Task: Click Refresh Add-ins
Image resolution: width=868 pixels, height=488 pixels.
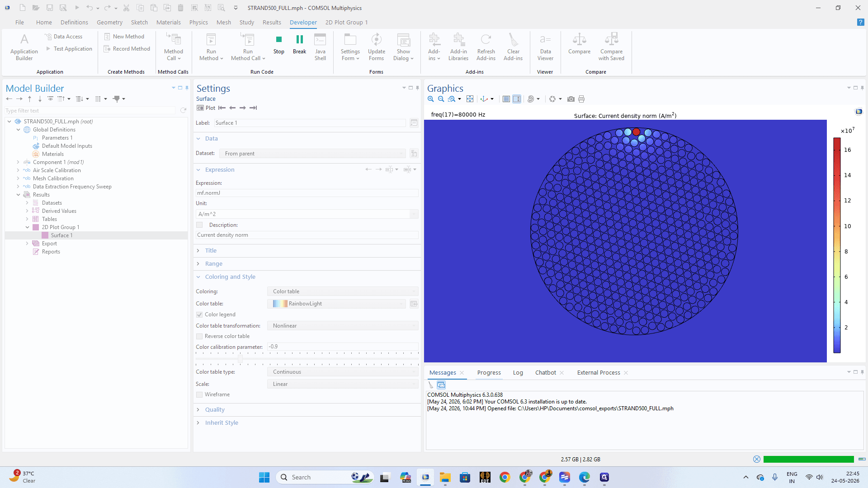Action: (486, 47)
